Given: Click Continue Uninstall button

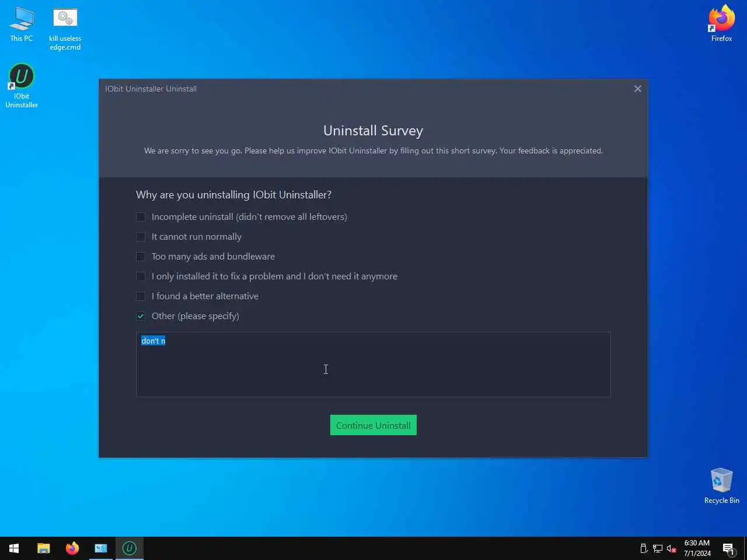Looking at the screenshot, I should point(373,425).
